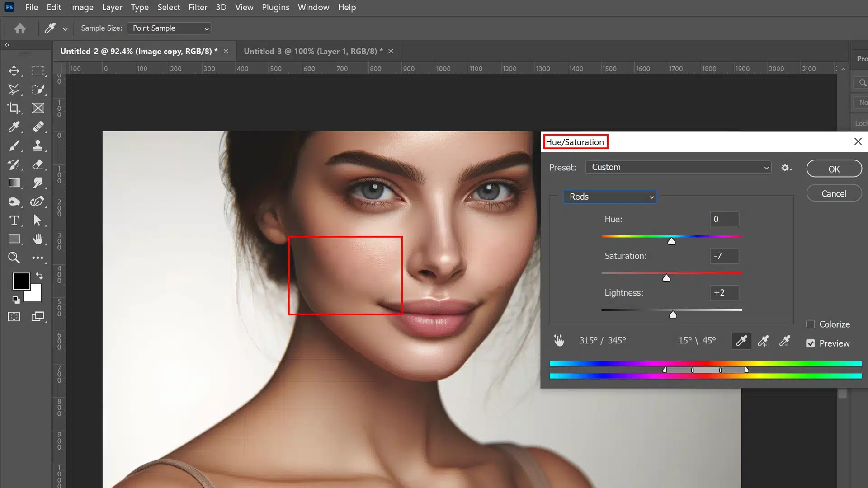This screenshot has width=868, height=488.
Task: Select the Gradient tool
Action: click(x=14, y=183)
